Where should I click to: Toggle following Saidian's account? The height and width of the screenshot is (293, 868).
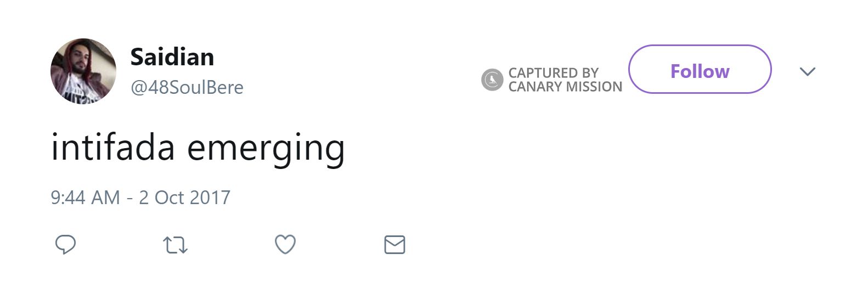point(700,69)
